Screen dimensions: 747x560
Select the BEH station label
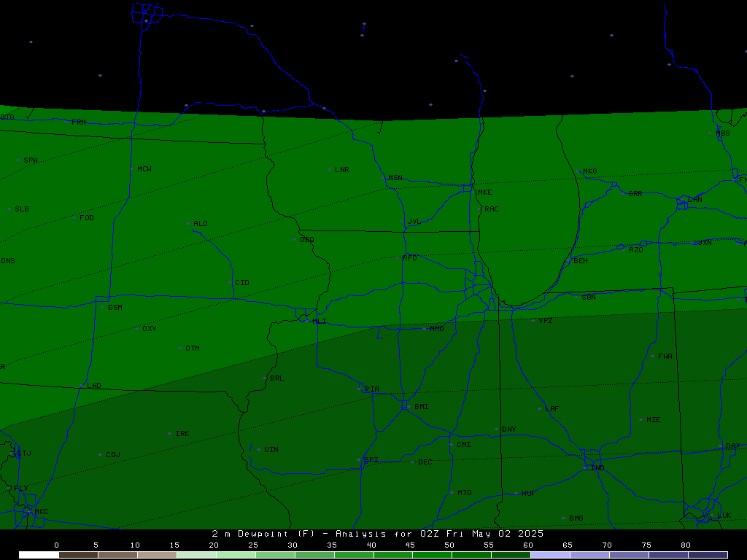pos(580,262)
